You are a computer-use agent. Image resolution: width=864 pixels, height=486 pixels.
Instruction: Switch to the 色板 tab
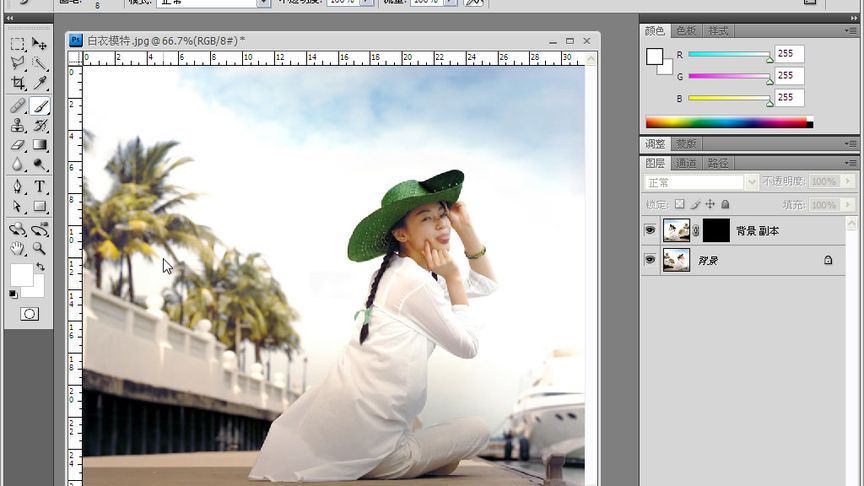[x=686, y=32]
